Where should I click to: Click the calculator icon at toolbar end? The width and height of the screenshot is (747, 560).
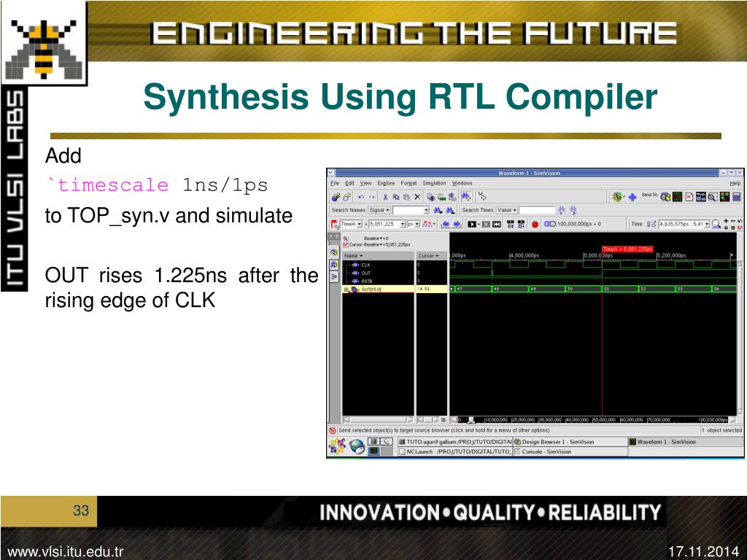pos(737,197)
